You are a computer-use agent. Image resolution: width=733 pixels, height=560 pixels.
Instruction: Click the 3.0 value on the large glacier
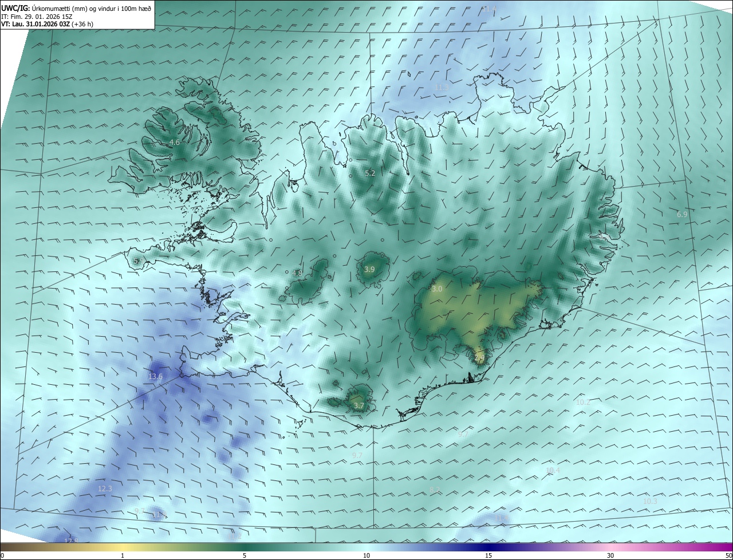tap(437, 289)
